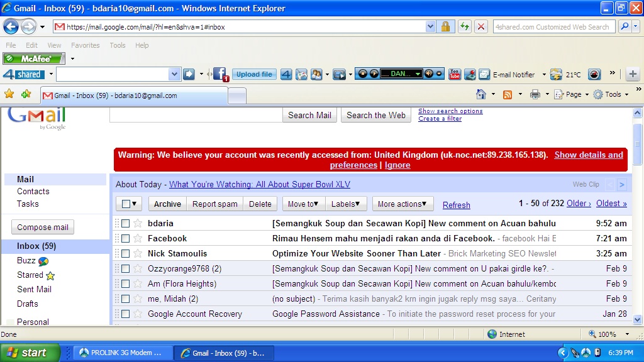Click the orange RSS feeds icon
Viewport: 644px width, 362px height.
(508, 95)
